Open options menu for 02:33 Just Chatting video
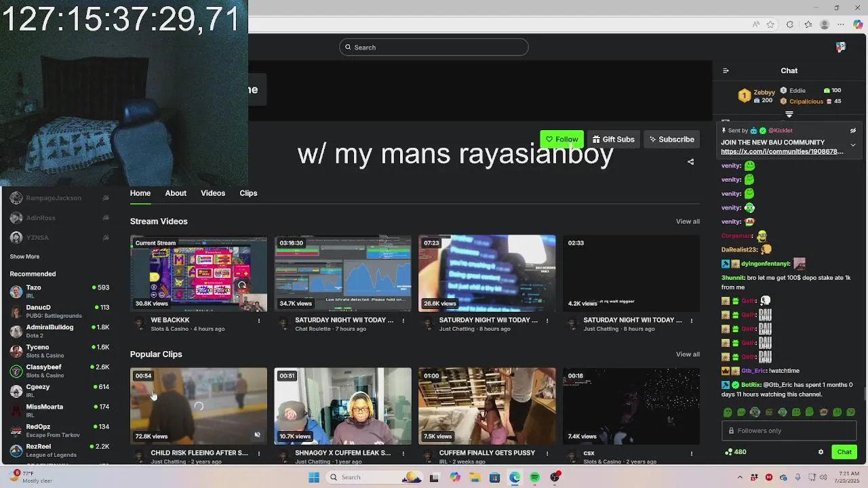Screen dimensions: 868x488 [692, 321]
